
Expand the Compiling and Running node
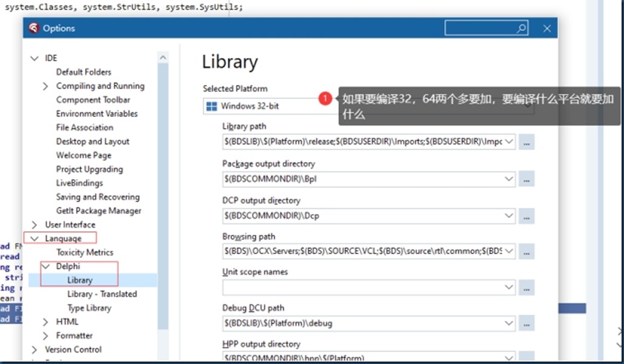46,86
